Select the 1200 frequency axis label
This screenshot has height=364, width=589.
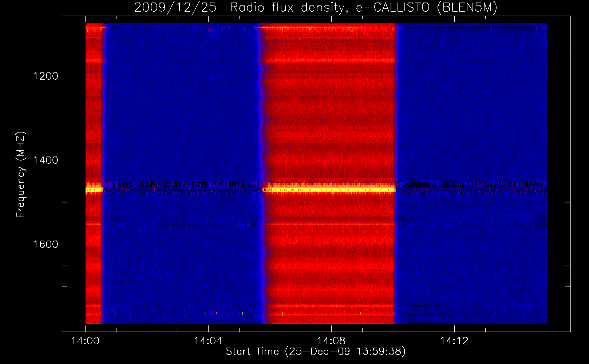pos(46,76)
